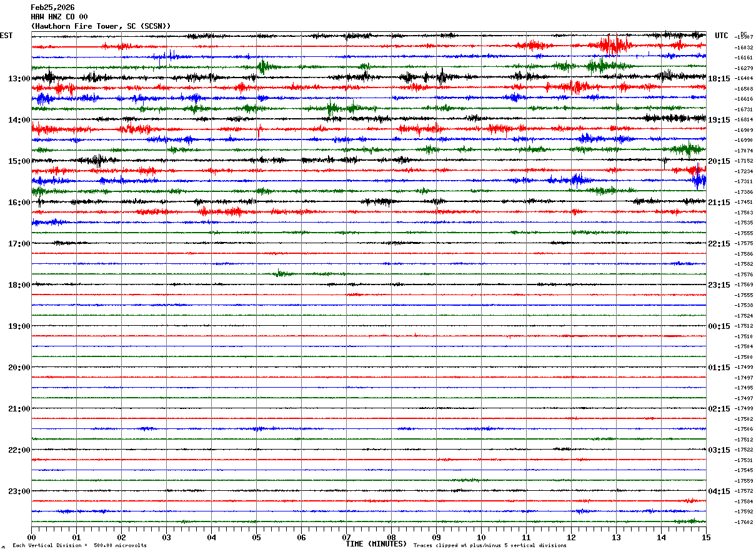
Task: Click the minute 05 label on the time axis
Action: coord(256,537)
